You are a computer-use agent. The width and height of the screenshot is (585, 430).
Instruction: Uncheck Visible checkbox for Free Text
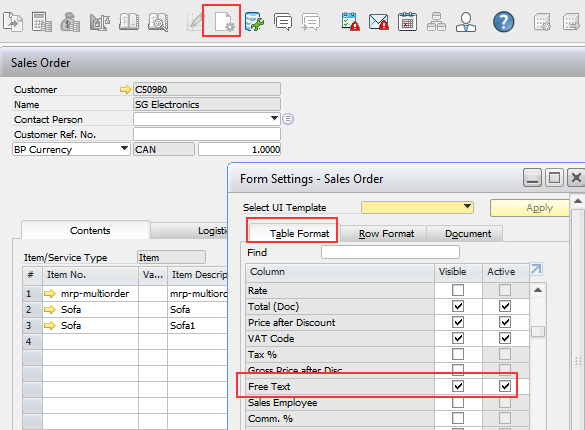pyautogui.click(x=458, y=386)
